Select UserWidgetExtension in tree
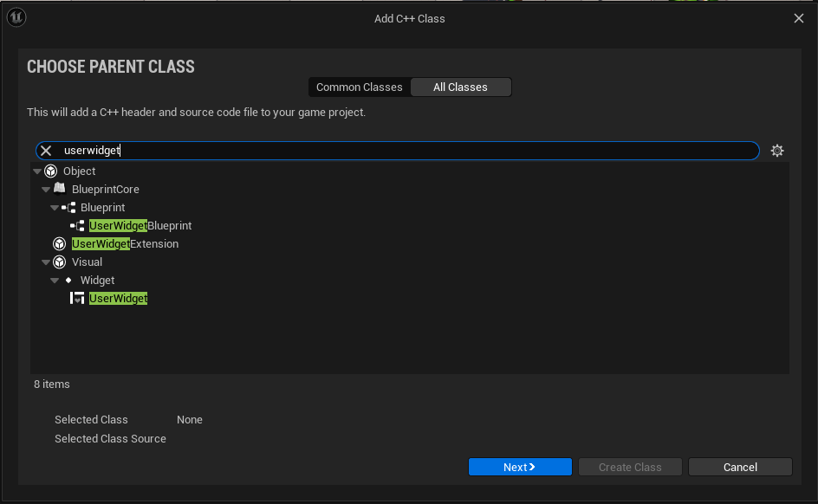Screen dimensions: 818x504 pos(125,244)
